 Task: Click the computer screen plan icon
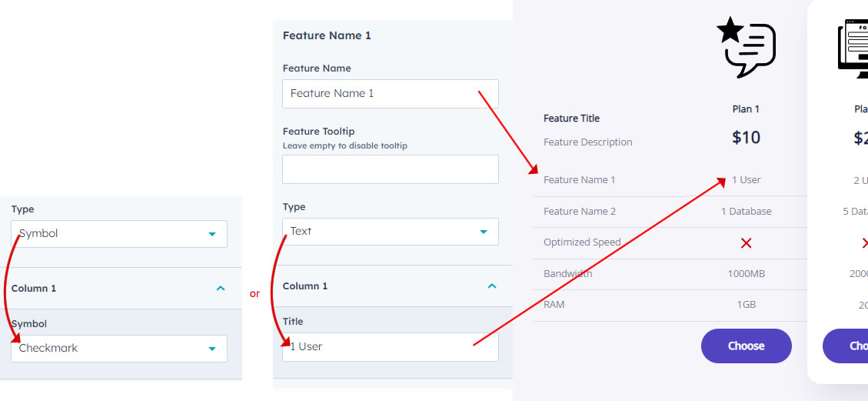[x=853, y=48]
